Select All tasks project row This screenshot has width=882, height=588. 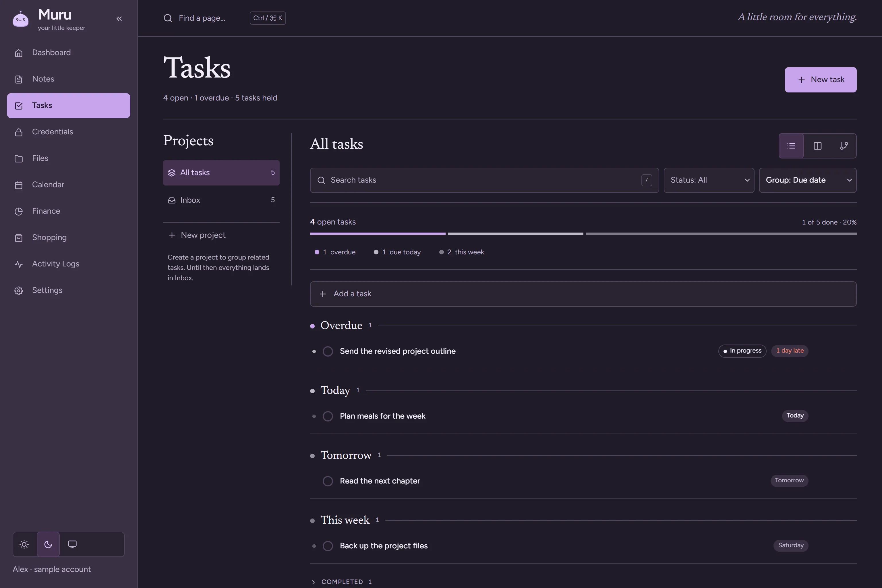221,173
